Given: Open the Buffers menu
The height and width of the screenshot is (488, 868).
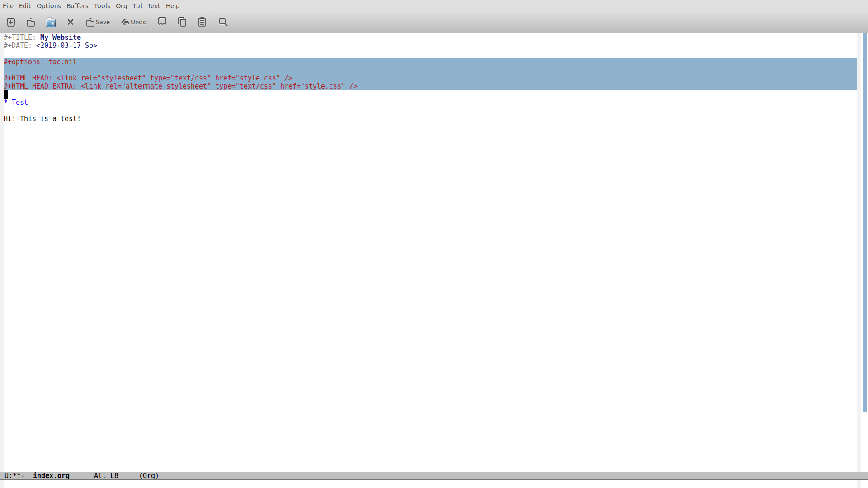Looking at the screenshot, I should click(77, 6).
